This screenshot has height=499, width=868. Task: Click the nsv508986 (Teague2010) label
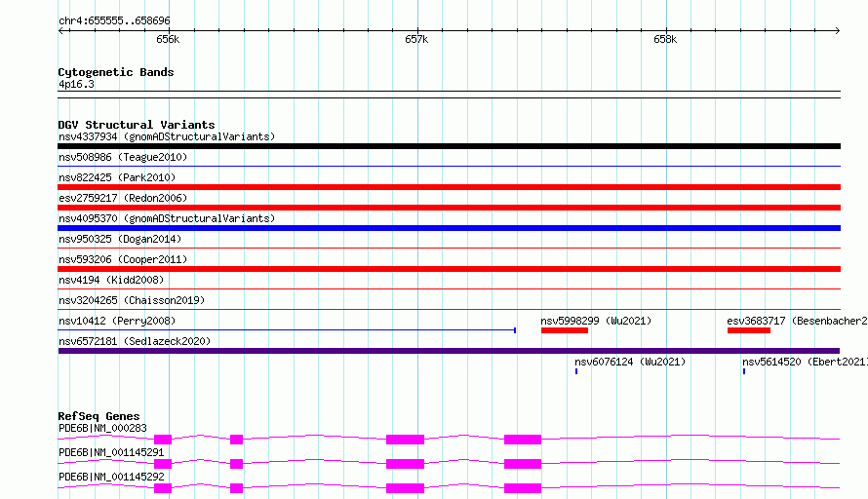[123, 157]
